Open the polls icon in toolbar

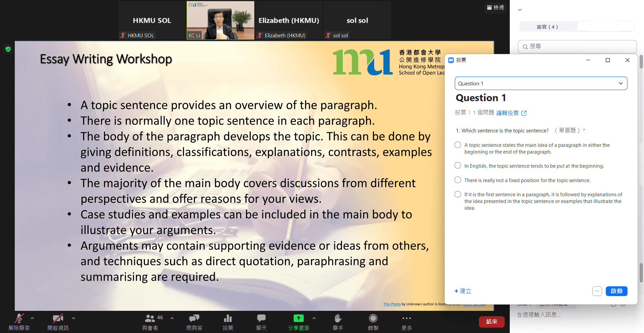coord(228,319)
